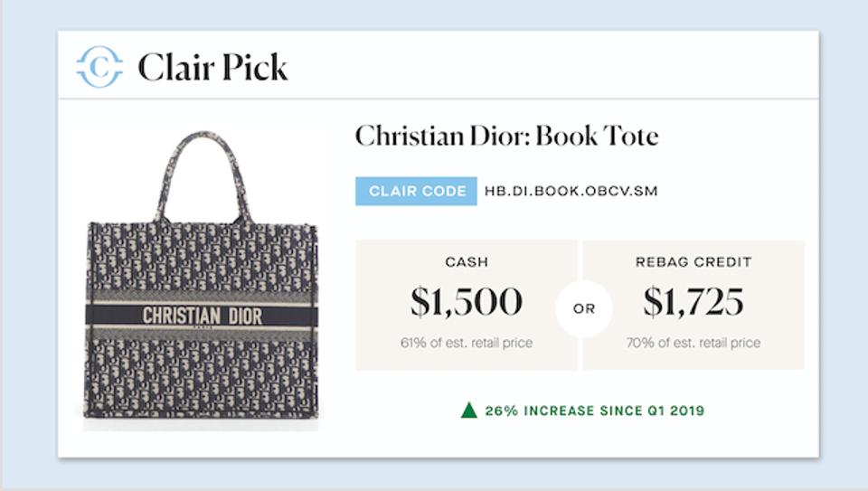Click the REBAG CREDIT label
Screen dimensions: 868x491
pyautogui.click(x=693, y=262)
